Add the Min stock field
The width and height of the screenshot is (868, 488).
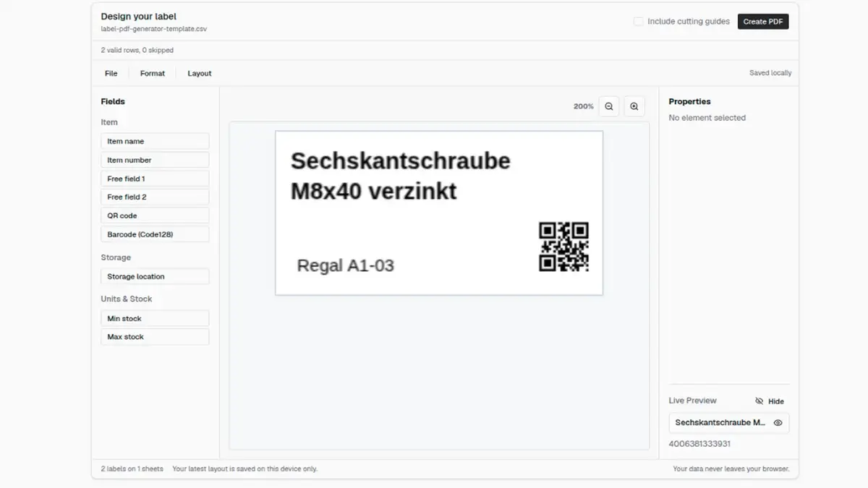(155, 319)
